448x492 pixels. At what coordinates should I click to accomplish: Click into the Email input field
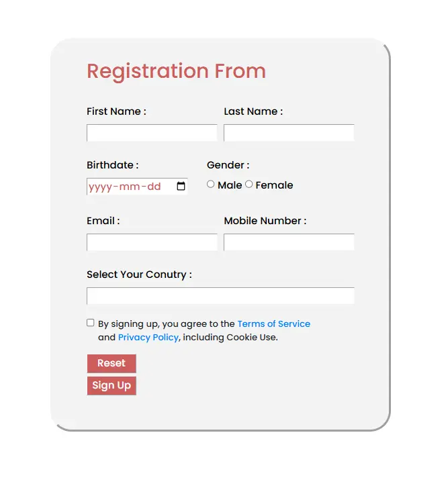[x=152, y=242]
